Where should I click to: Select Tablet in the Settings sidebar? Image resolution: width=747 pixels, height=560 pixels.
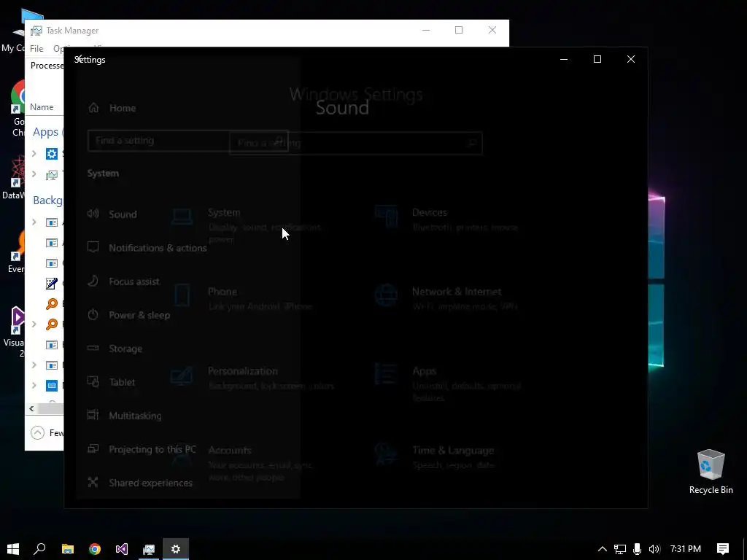point(112,382)
